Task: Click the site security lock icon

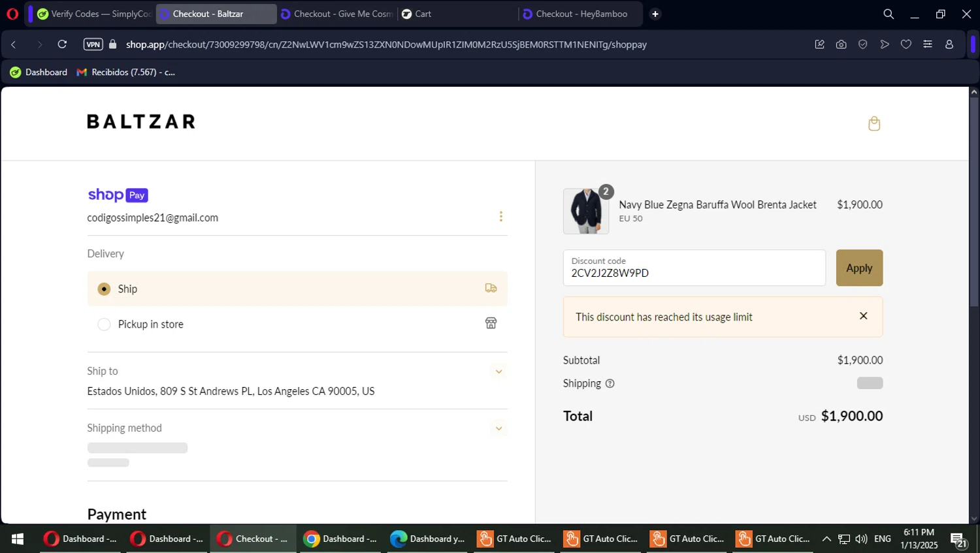Action: pos(112,44)
